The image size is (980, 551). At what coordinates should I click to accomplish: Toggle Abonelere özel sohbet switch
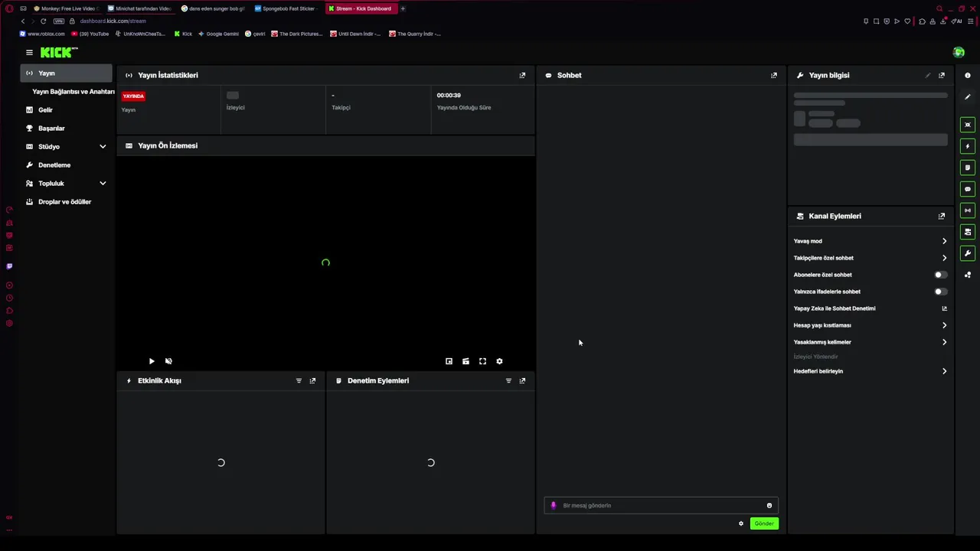[x=940, y=275]
